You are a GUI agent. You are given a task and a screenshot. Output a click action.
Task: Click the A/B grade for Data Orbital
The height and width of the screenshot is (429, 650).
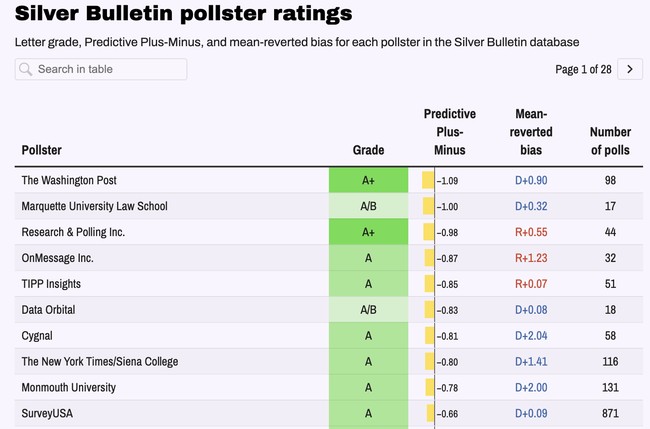368,310
